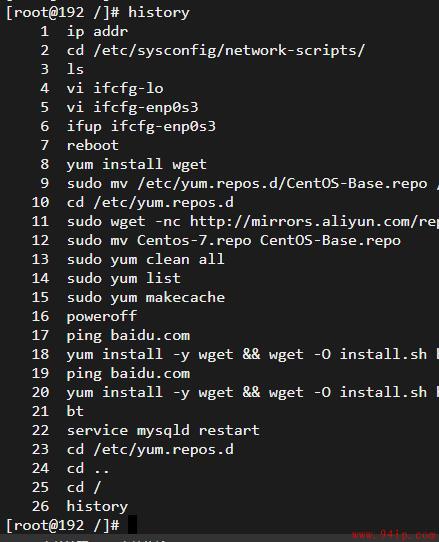Viewport: 439px width, 542px height.
Task: Click the final 'history' entry numbered 26
Action: [97, 507]
